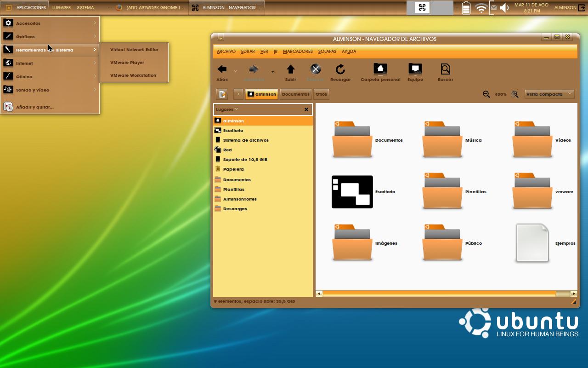Viewport: 588px width, 368px height.
Task: Click the Adelante forward arrow icon
Action: click(254, 69)
